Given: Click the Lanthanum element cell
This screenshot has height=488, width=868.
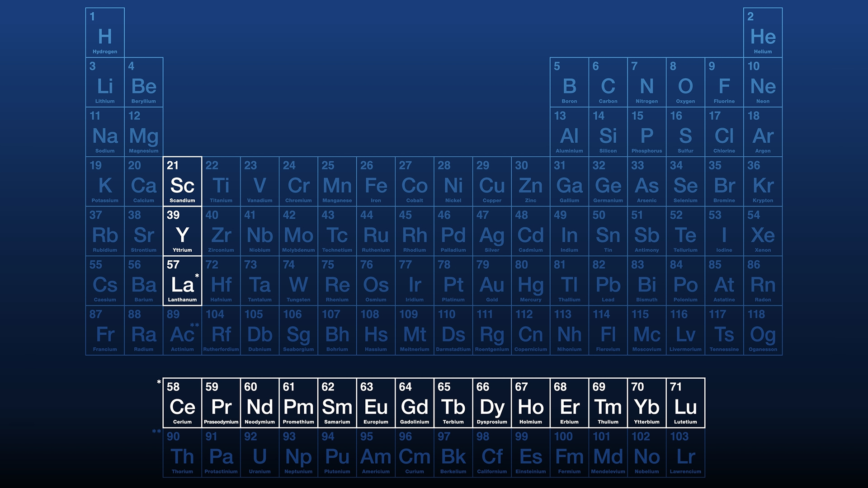Looking at the screenshot, I should pyautogui.click(x=182, y=281).
